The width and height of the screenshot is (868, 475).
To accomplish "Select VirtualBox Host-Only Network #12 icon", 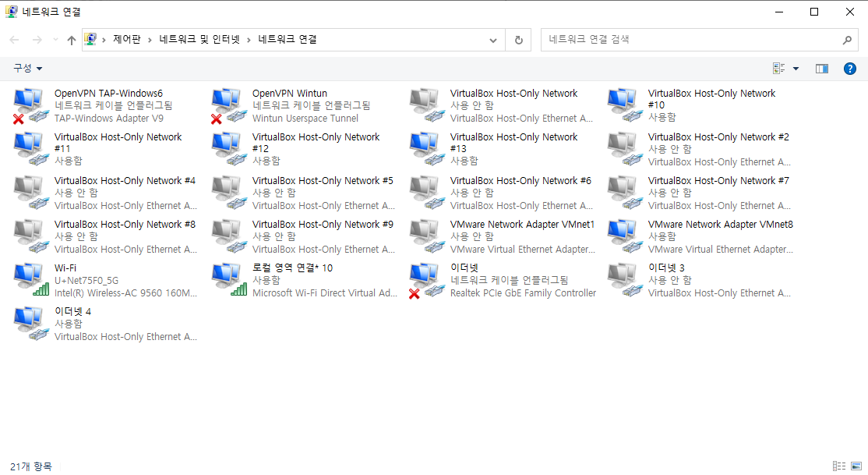I will 229,149.
